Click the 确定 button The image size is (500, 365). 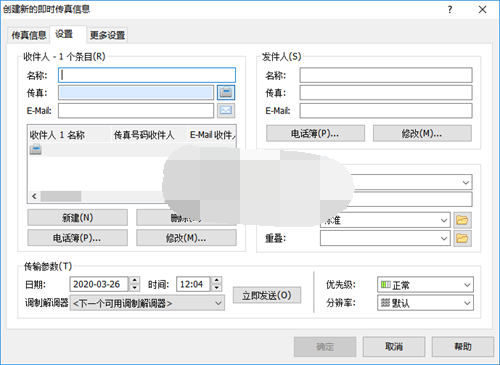pyautogui.click(x=325, y=347)
